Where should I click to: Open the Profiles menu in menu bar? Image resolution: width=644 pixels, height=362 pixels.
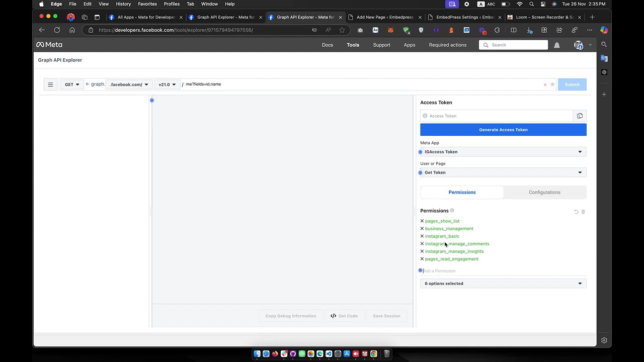click(x=172, y=4)
